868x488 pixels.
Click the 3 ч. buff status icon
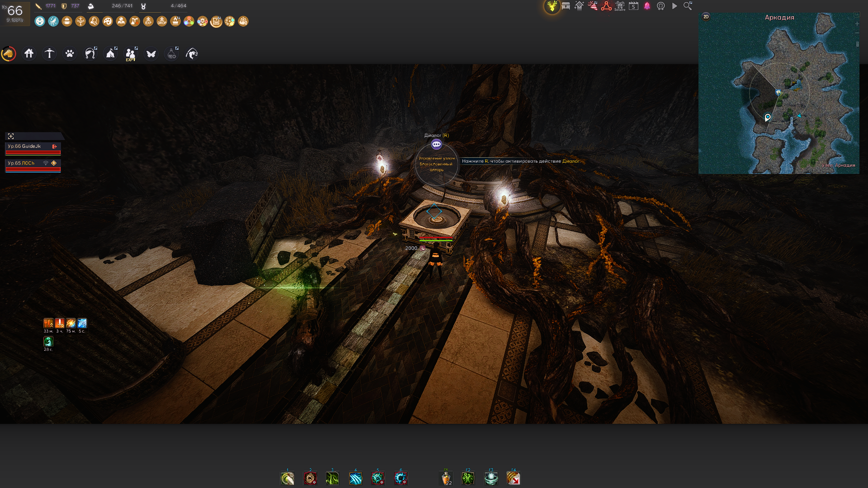pos(60,323)
